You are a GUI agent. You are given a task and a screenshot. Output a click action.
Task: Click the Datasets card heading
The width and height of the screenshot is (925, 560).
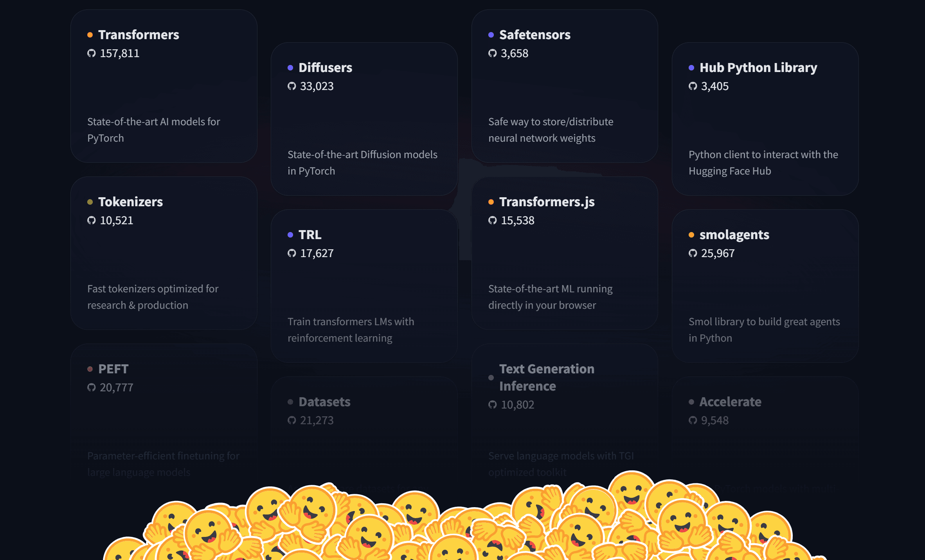(324, 402)
